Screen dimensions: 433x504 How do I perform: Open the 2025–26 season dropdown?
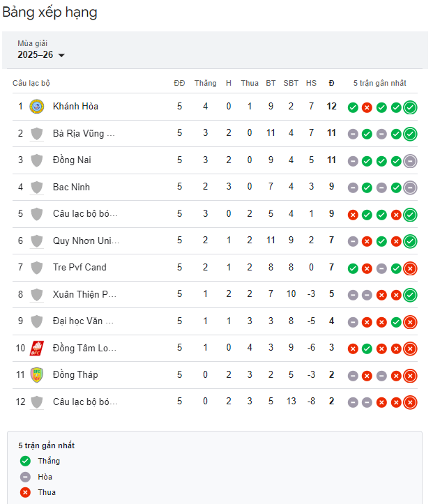point(41,55)
